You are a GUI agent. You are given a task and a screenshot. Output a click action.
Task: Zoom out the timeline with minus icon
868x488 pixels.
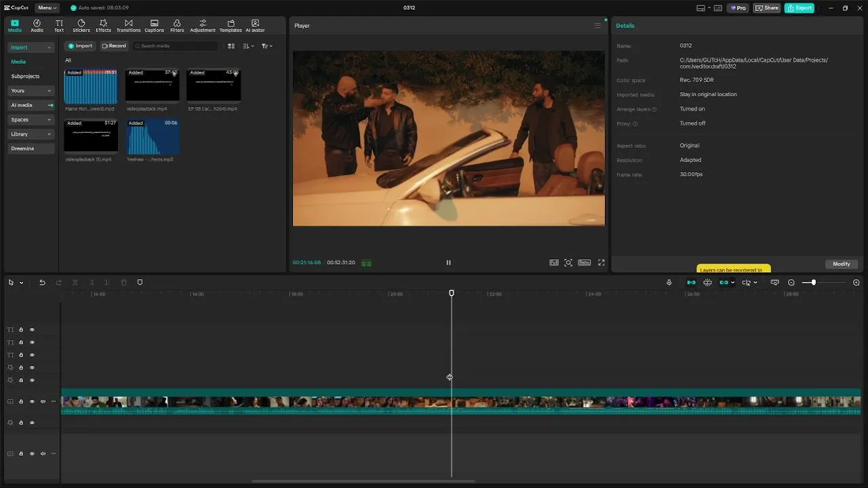click(791, 283)
